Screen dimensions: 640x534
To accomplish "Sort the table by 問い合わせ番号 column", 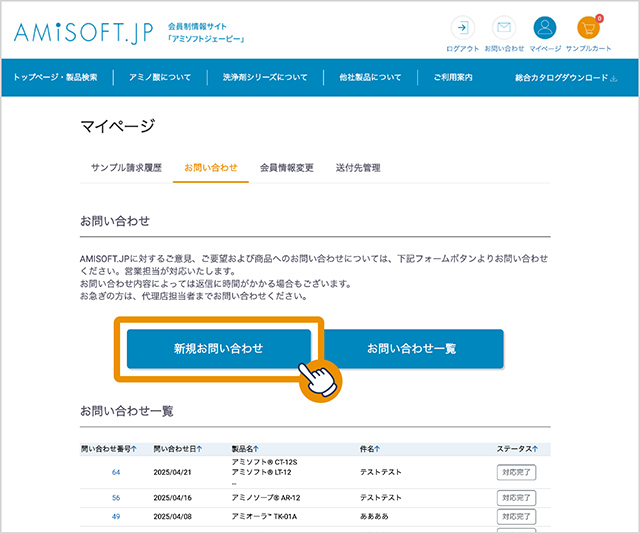I will [108, 449].
